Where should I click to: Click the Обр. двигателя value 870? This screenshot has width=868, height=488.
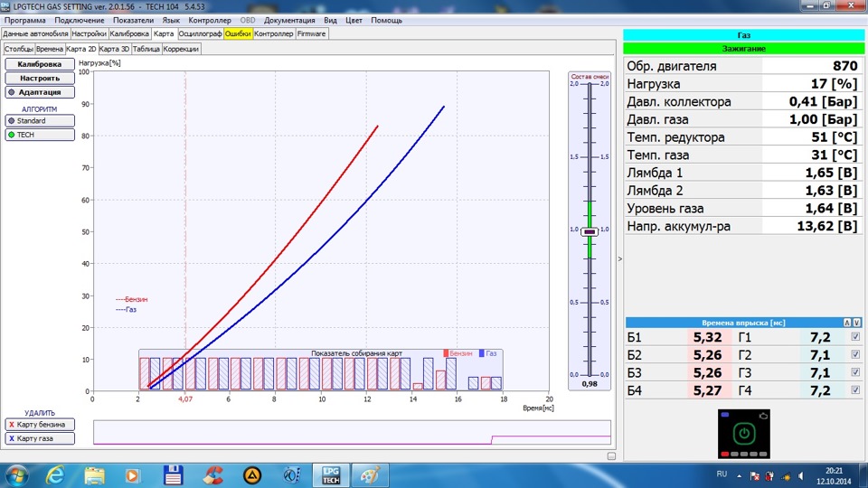tap(844, 66)
